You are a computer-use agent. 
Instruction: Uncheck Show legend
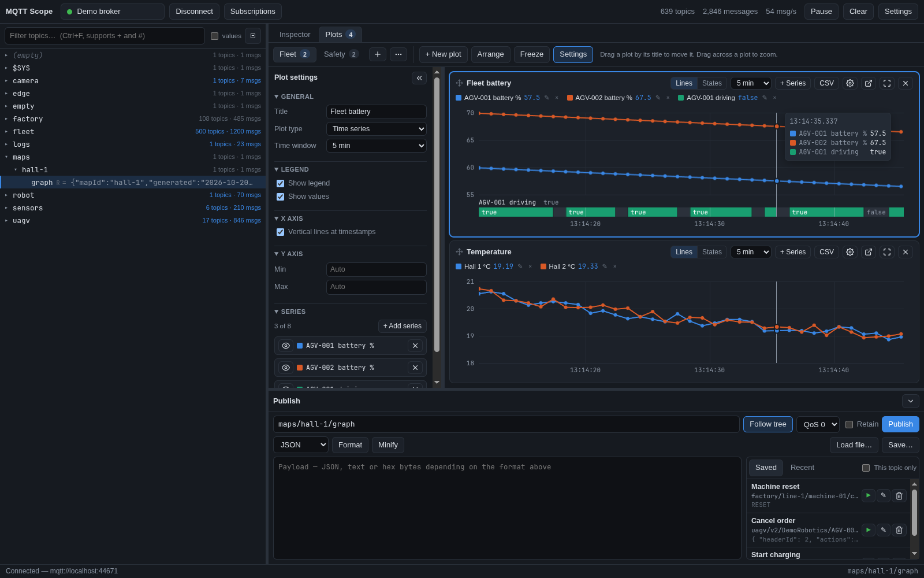pyautogui.click(x=281, y=183)
